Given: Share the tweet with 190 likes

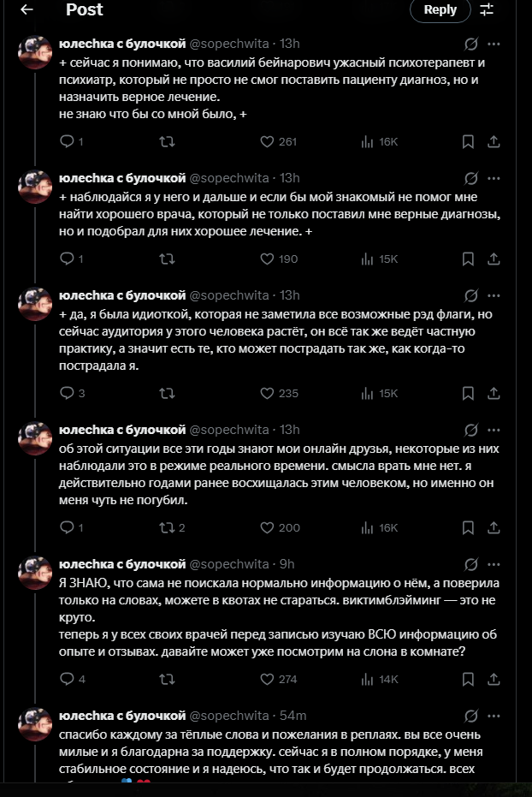Looking at the screenshot, I should coord(494,259).
